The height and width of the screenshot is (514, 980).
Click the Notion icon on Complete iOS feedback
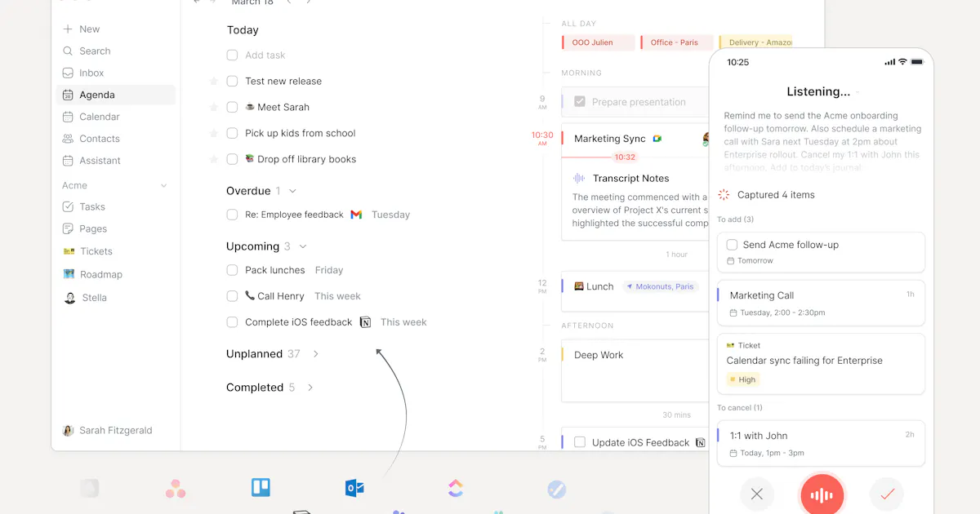point(365,322)
